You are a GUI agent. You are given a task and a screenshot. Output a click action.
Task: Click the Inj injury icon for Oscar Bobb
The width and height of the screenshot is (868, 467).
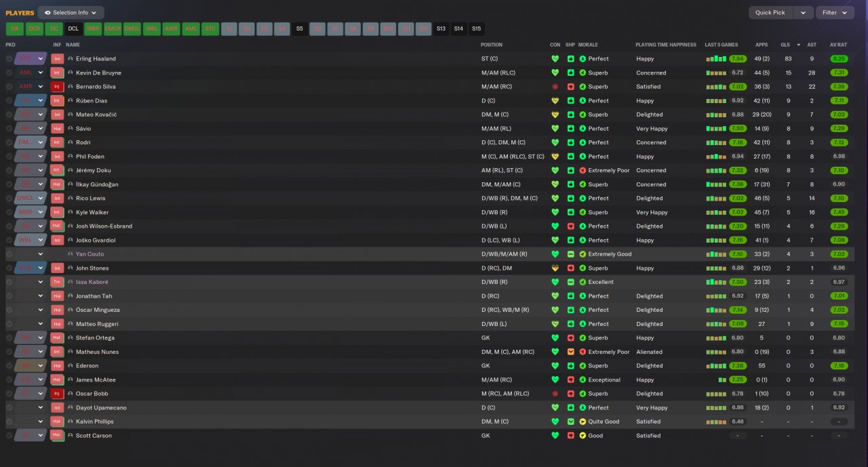(57, 394)
